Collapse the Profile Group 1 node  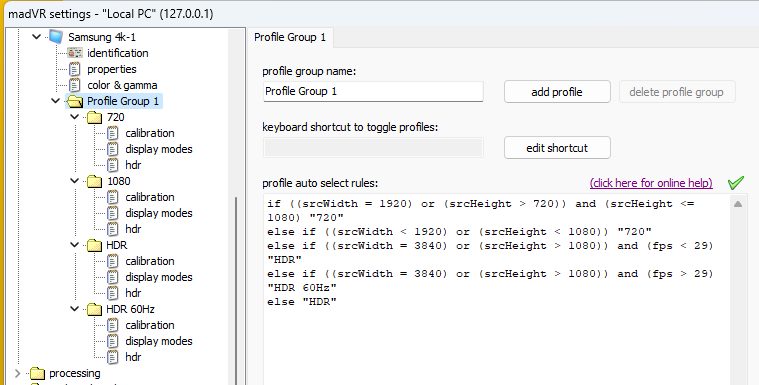[56, 101]
